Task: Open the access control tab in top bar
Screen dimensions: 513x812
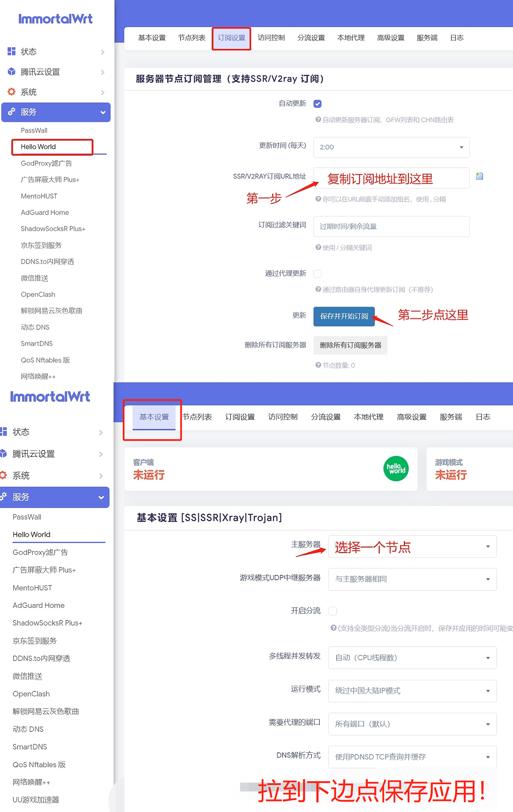Action: [x=271, y=38]
